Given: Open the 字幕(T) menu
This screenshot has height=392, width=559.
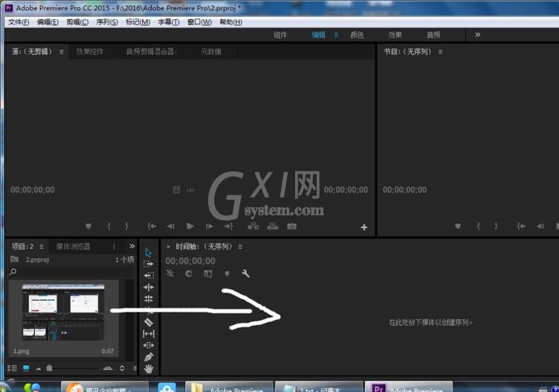Looking at the screenshot, I should 169,22.
